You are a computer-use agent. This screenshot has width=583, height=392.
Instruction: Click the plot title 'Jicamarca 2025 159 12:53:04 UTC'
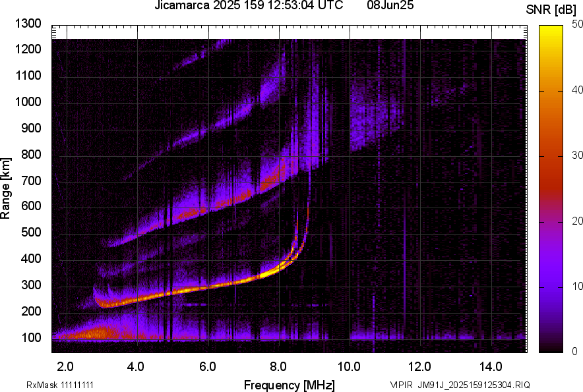click(249, 5)
